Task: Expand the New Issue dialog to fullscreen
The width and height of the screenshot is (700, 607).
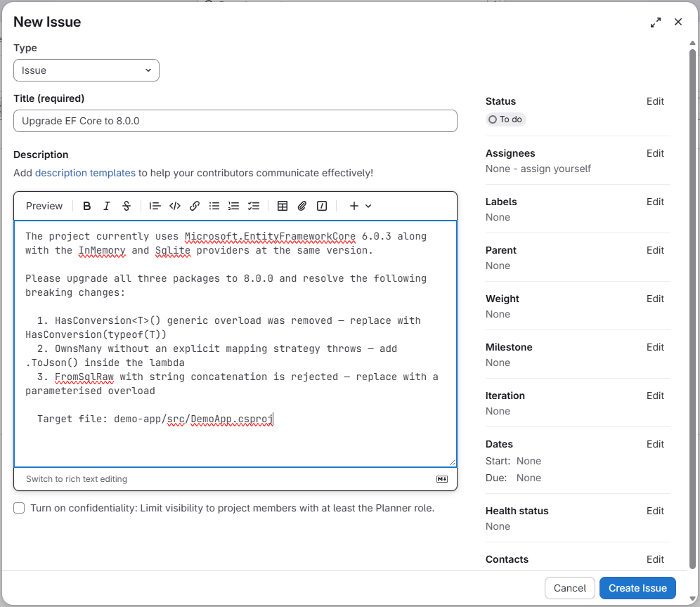Action: click(x=655, y=22)
